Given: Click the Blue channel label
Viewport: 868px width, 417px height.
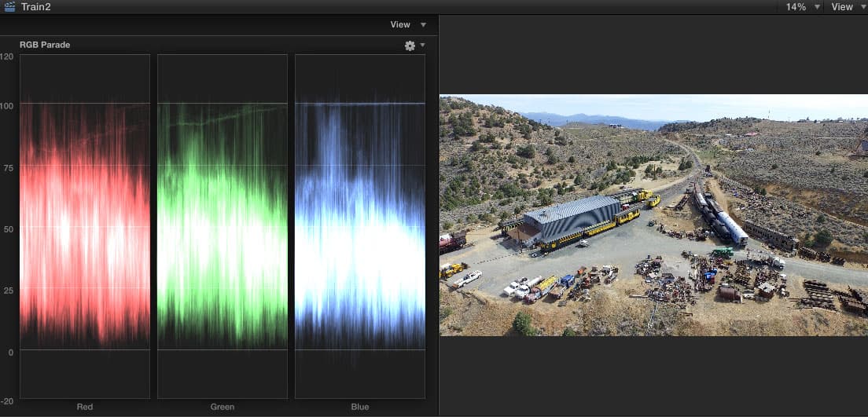Looking at the screenshot, I should [x=360, y=407].
